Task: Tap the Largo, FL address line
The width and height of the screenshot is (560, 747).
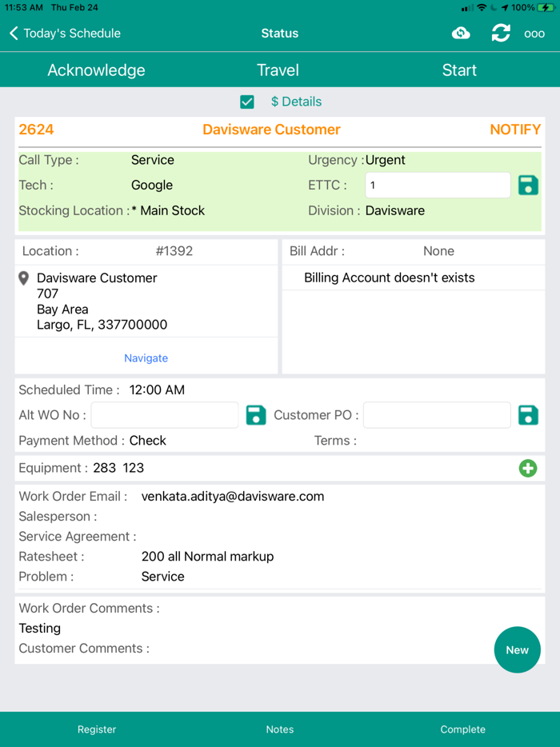Action: [x=102, y=325]
